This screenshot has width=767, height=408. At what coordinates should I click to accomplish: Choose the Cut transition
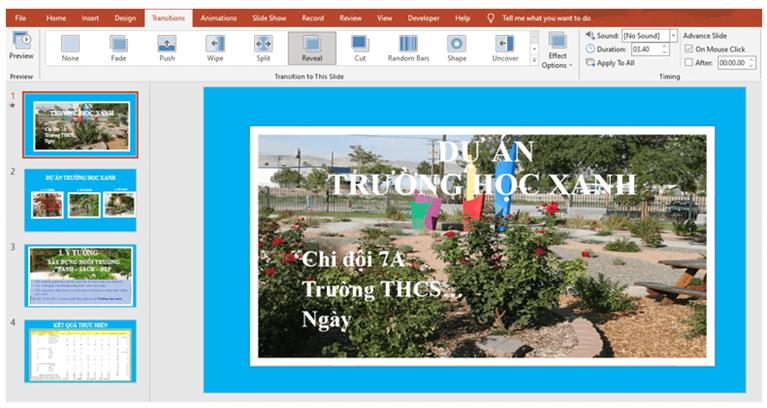pyautogui.click(x=360, y=48)
